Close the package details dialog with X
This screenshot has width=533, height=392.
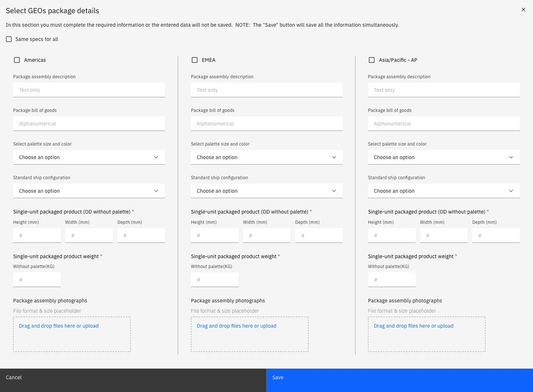pos(523,10)
